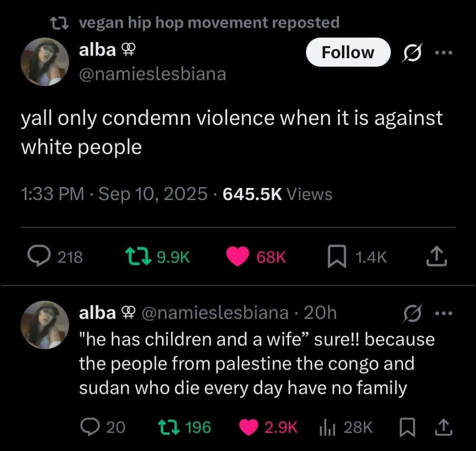
Task: Unlike the reply with 2.9K likes
Action: tap(268, 427)
